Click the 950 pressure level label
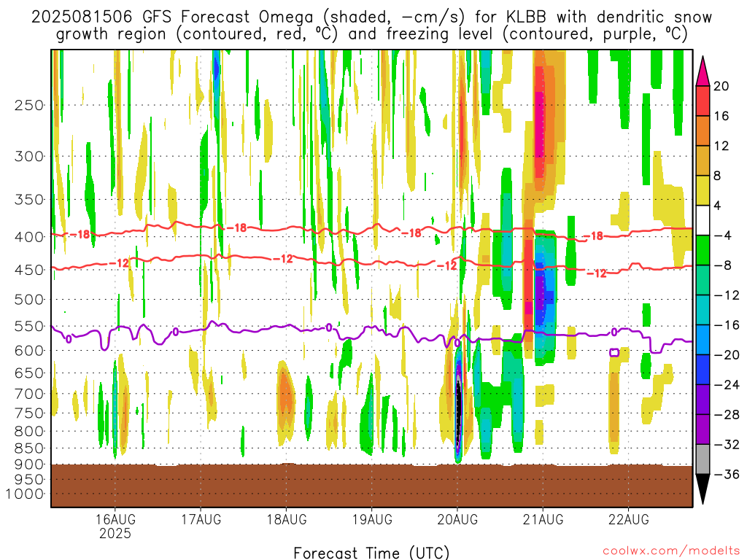Viewport: 747px width, 560px height. coord(29,480)
